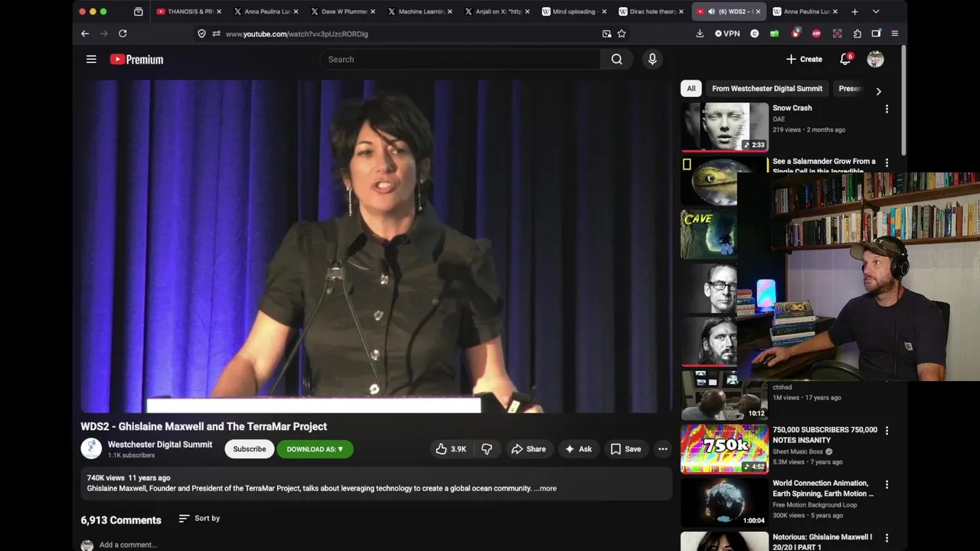This screenshot has width=980, height=551.
Task: Open Westchester Digital Summit channel name link
Action: 160,444
